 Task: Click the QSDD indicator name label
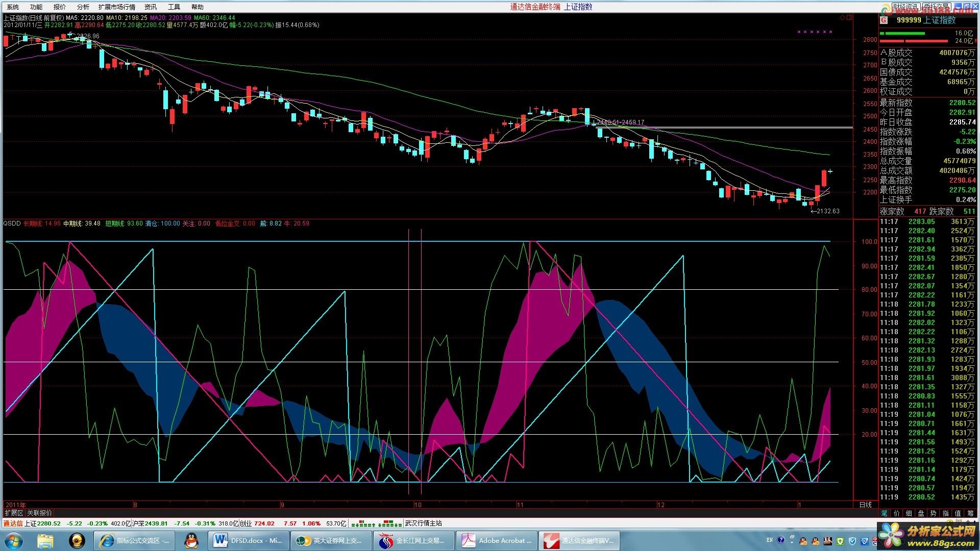click(x=12, y=223)
